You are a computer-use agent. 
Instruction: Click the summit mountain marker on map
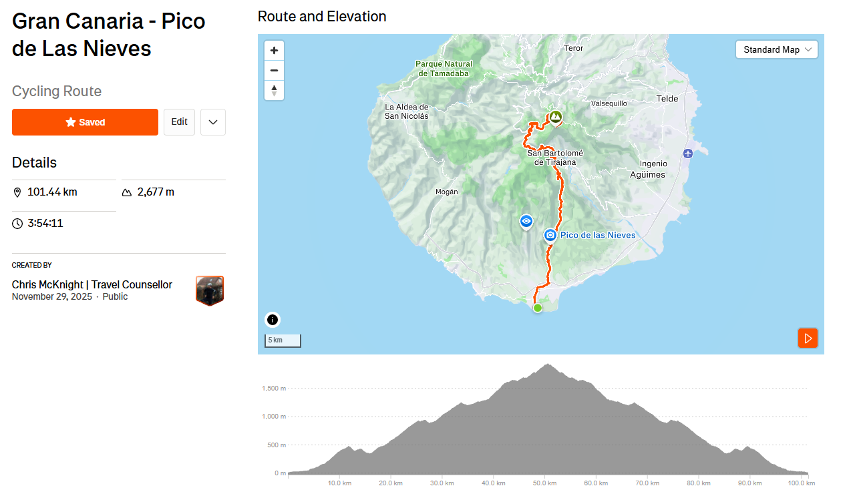tap(555, 117)
